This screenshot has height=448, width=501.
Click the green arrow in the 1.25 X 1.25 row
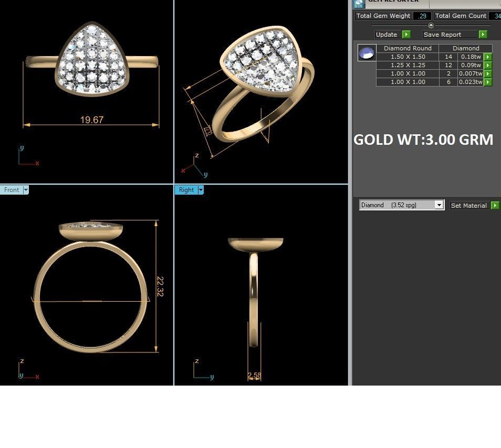click(487, 65)
